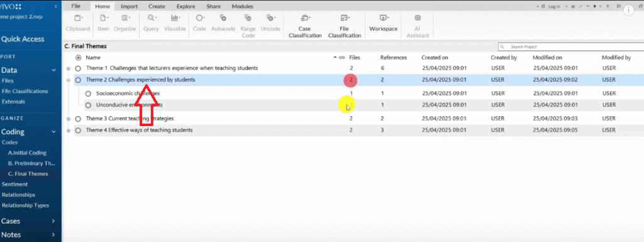Open the Organize ribbon menu

pos(125,23)
